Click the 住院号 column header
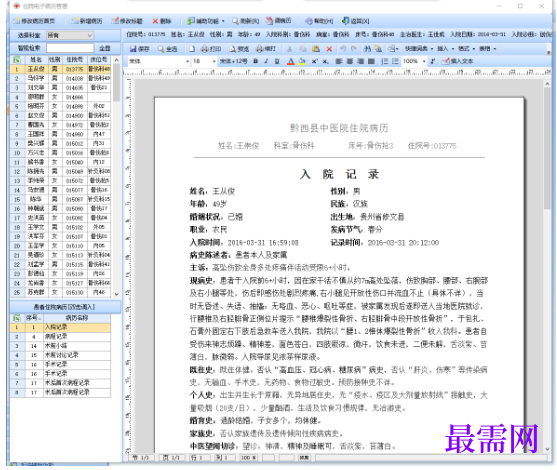Viewport: 557px width, 470px height. point(74,60)
